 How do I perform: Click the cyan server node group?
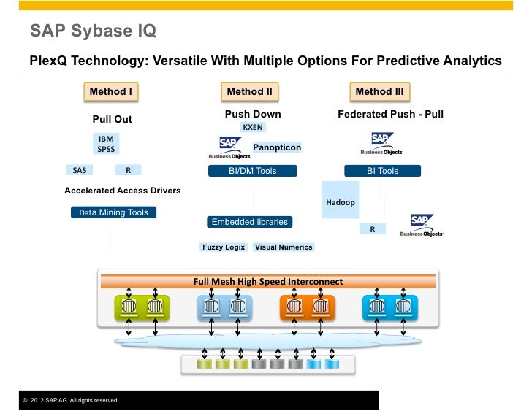[390, 308]
